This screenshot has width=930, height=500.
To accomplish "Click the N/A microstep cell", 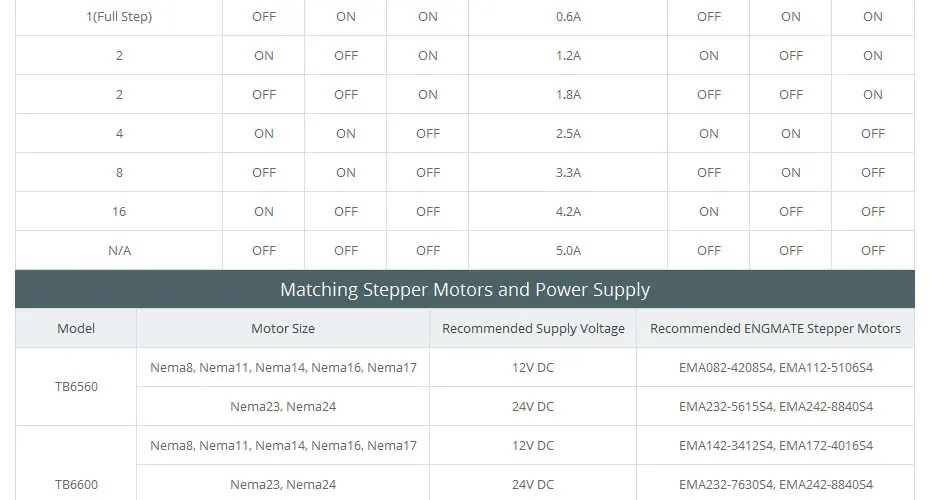I will point(119,250).
